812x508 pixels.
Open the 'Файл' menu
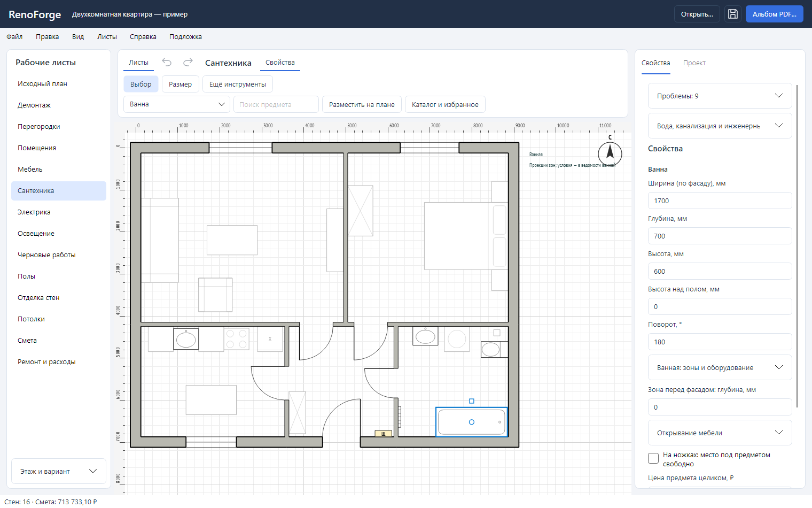[14, 37]
